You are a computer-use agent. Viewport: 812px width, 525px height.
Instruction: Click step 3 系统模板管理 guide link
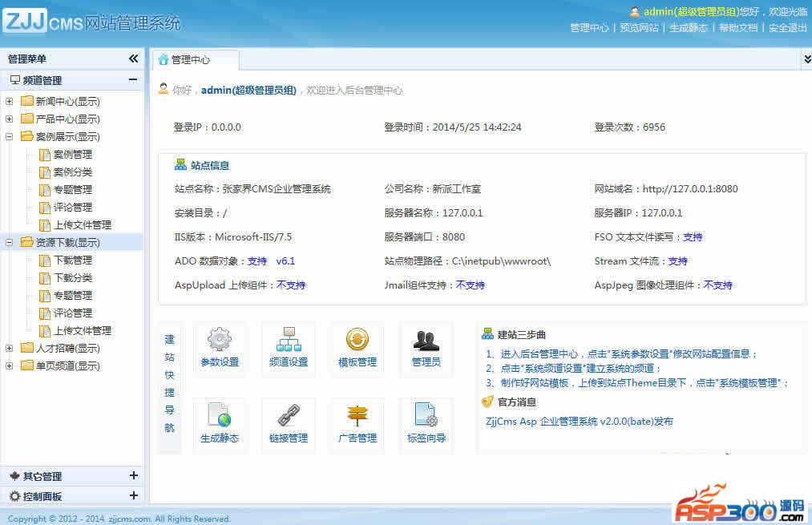[x=637, y=382]
